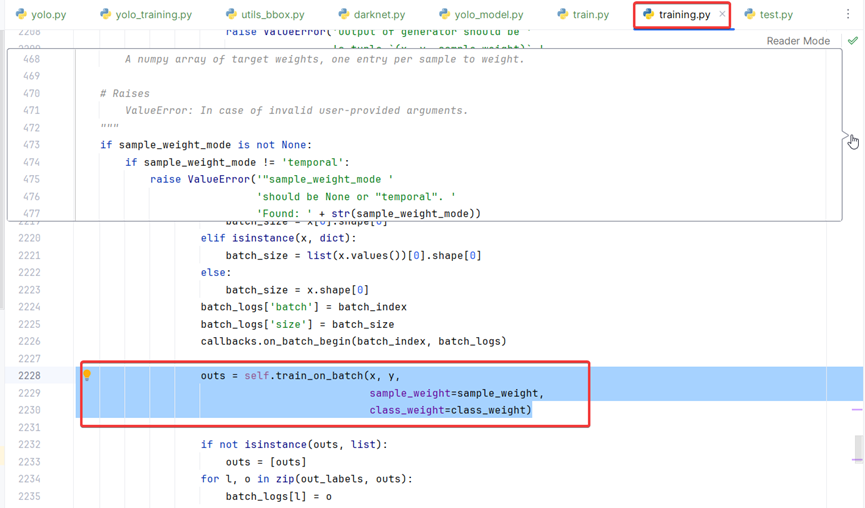Click "batch_logs['batch'] = batch_index" line
Screen dimensions: 865x508
(x=303, y=307)
